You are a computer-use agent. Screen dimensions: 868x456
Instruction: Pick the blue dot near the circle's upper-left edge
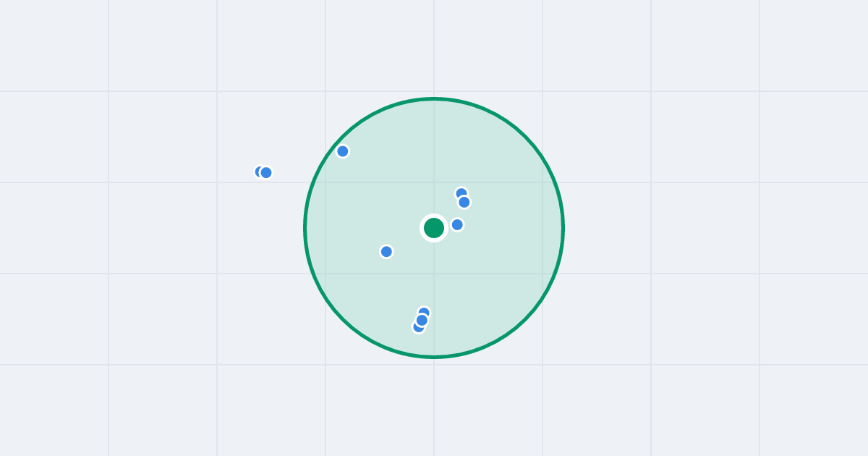(343, 151)
